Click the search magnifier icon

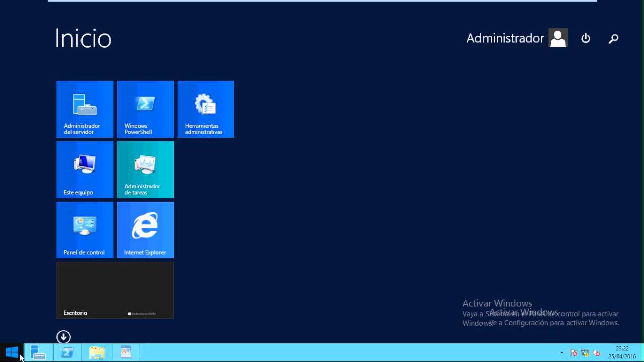click(x=613, y=38)
